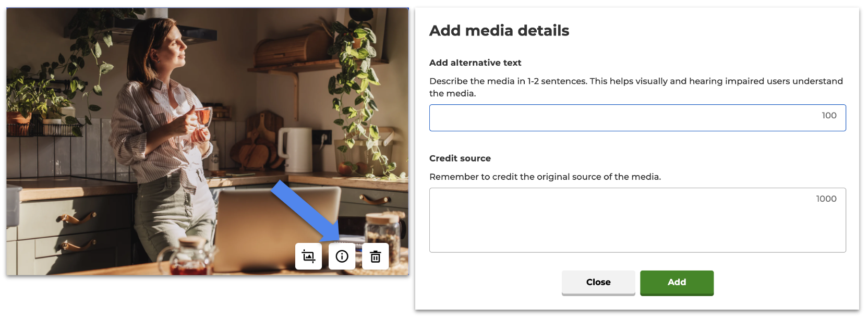Viewport: 868px width, 319px height.
Task: Click the 100 character counter
Action: pos(829,116)
